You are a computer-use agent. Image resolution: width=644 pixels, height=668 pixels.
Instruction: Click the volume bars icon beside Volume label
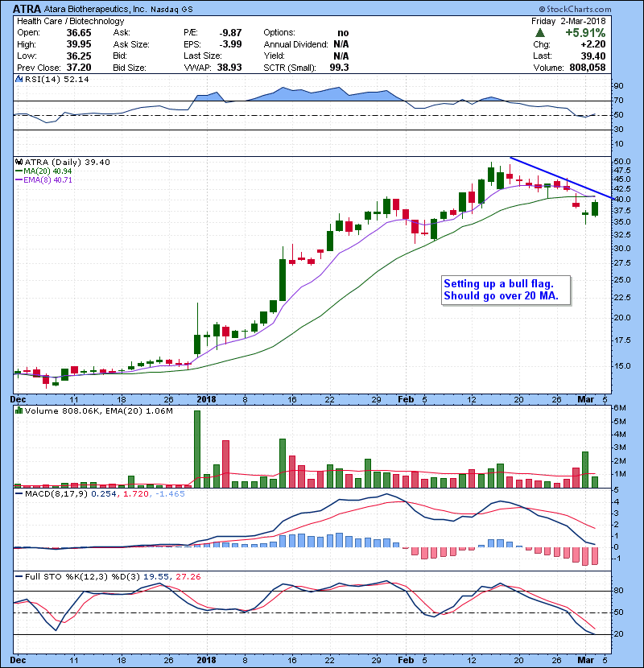pyautogui.click(x=19, y=411)
